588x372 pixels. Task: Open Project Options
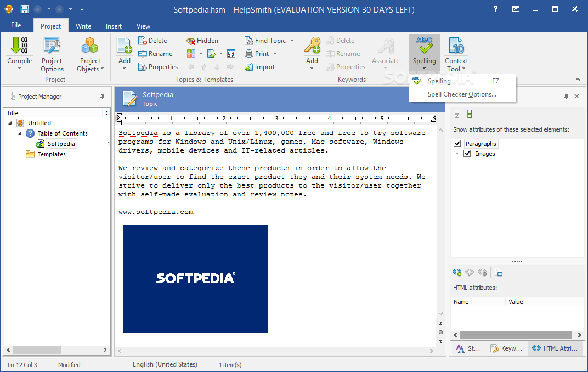52,54
